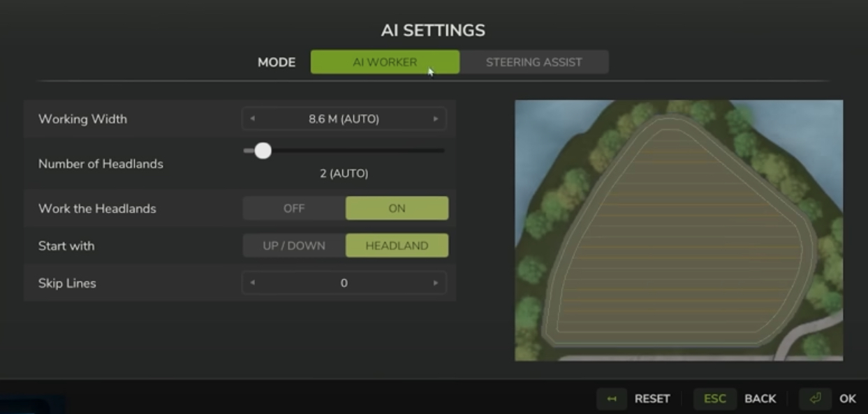Viewport: 868px width, 414px height.
Task: Turn Work the Headlands OFF
Action: pyautogui.click(x=294, y=208)
